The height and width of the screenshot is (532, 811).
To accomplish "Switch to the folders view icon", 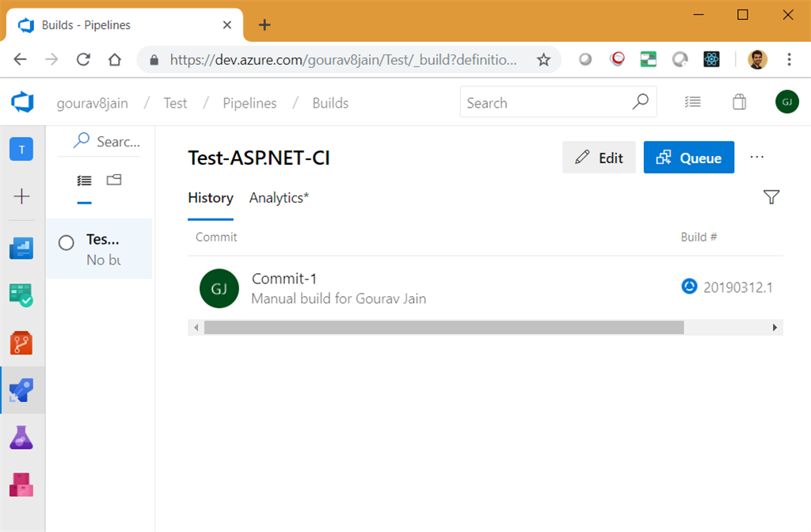I will pos(114,180).
